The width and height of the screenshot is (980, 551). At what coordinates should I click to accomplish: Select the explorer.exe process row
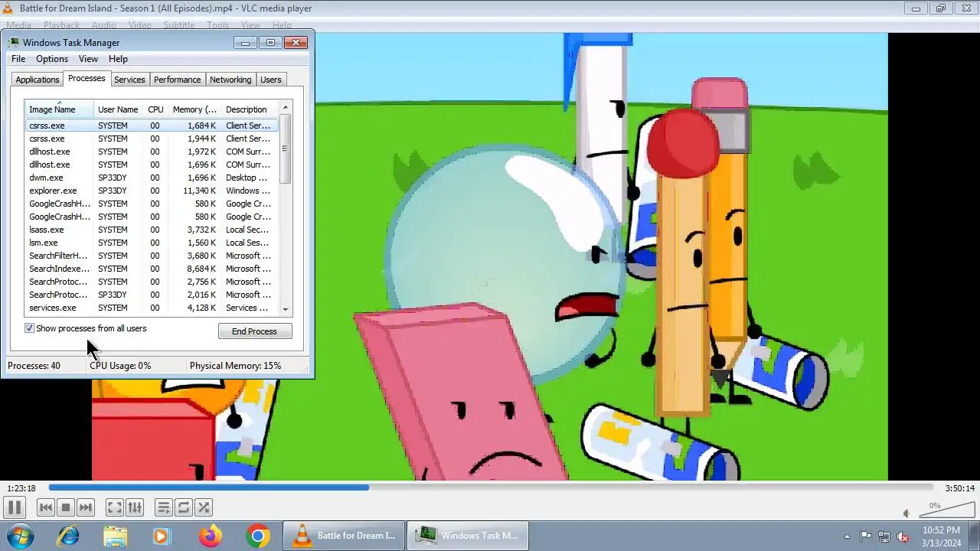152,191
